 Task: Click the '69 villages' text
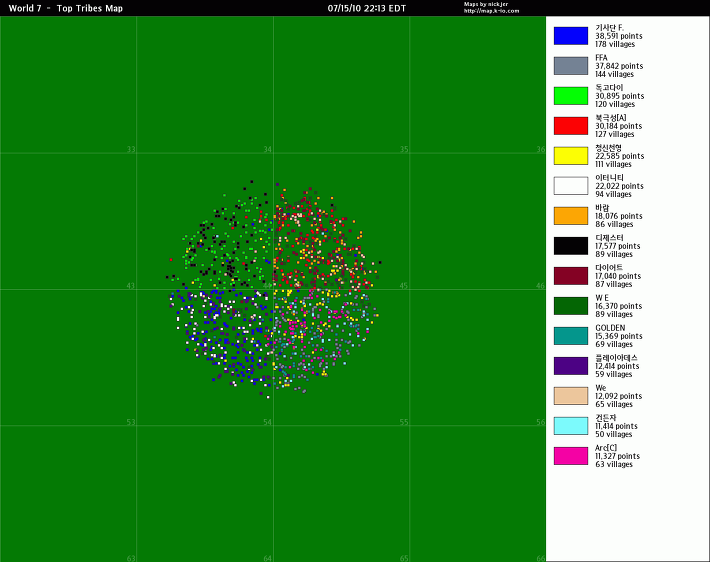click(x=614, y=344)
